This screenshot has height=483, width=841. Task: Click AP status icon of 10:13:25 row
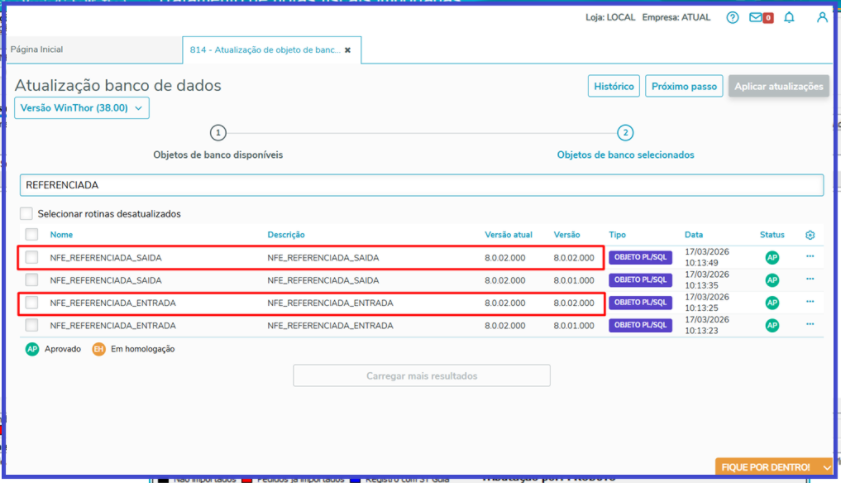(772, 303)
